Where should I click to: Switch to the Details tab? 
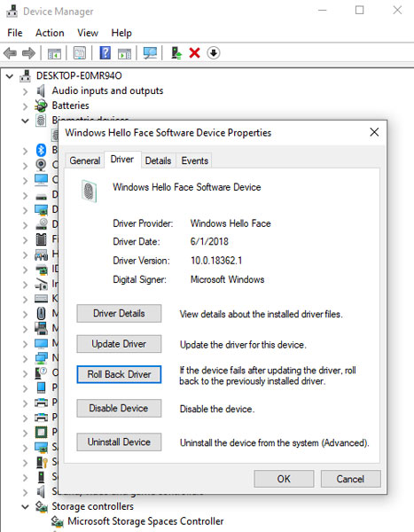pos(158,160)
